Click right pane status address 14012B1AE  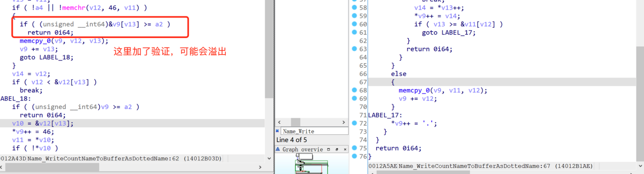pyautogui.click(x=573, y=166)
